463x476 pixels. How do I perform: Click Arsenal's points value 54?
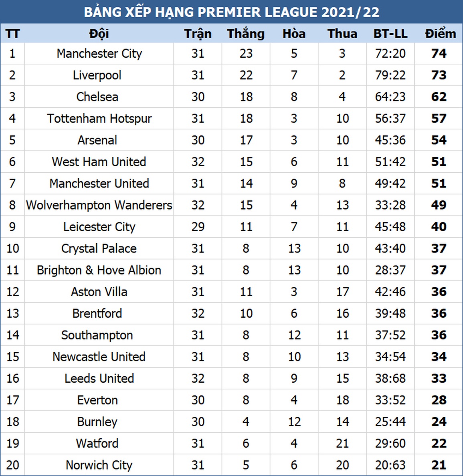point(439,140)
